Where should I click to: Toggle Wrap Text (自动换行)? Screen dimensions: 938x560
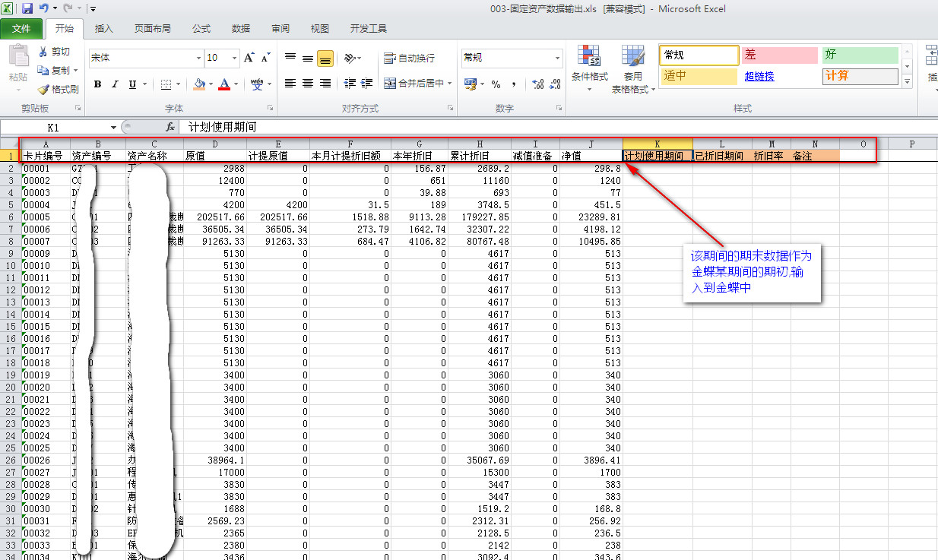pyautogui.click(x=410, y=58)
